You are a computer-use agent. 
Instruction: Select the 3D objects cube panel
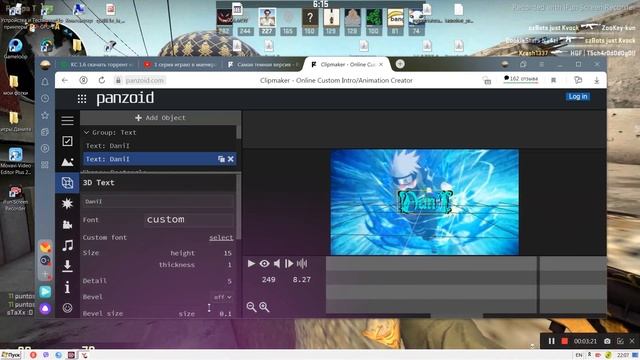(67, 182)
